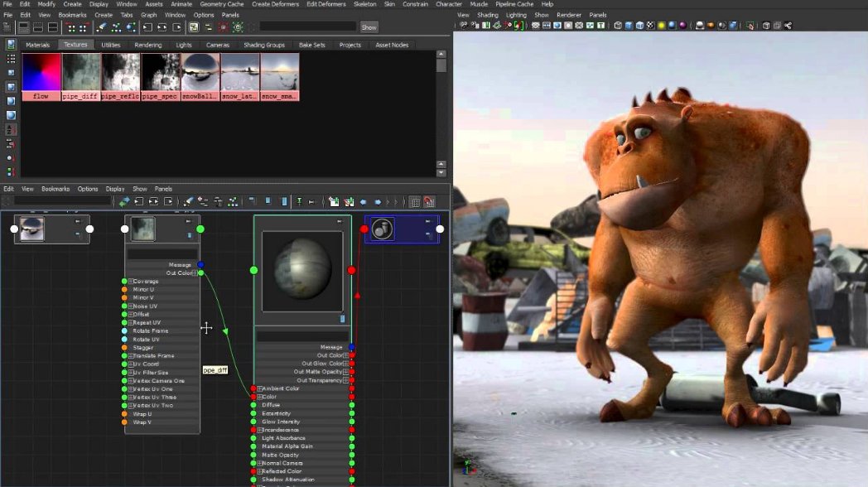
Task: Select the pipe_diff texture swatch
Action: coord(81,77)
